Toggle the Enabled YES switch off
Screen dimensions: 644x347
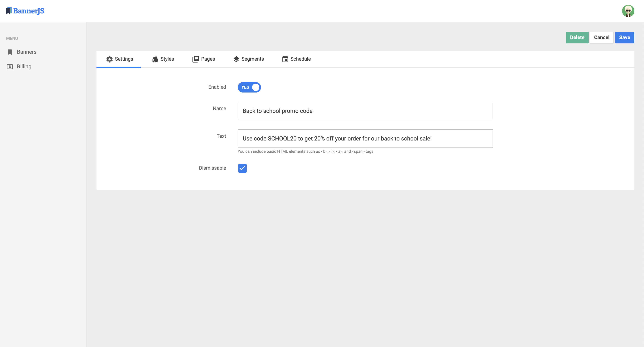point(249,87)
